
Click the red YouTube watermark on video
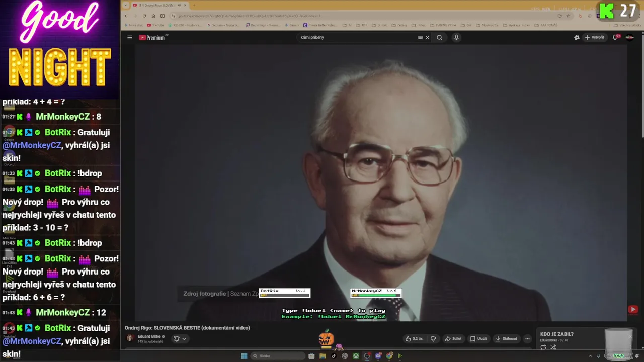pyautogui.click(x=633, y=309)
